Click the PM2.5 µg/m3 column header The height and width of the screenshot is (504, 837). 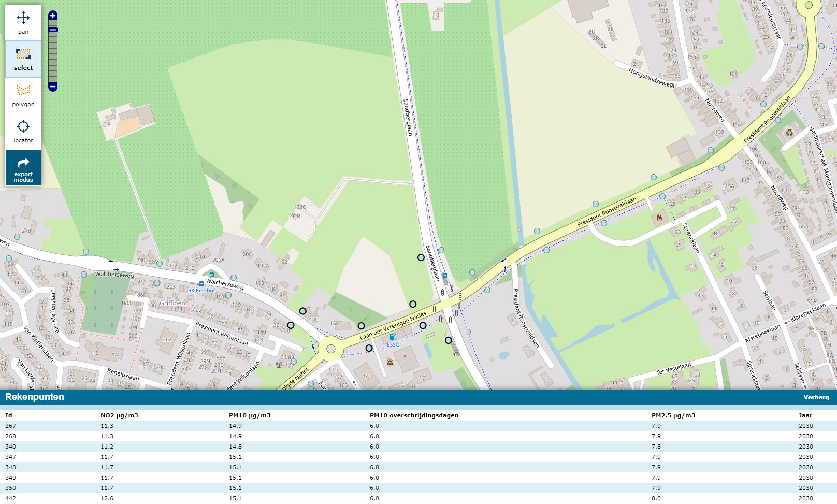[x=673, y=415]
